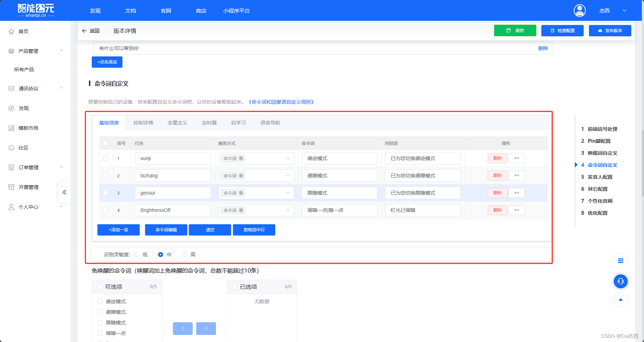Click the 社区 smiley icon
Viewport: 644px width, 342px height.
click(x=11, y=148)
